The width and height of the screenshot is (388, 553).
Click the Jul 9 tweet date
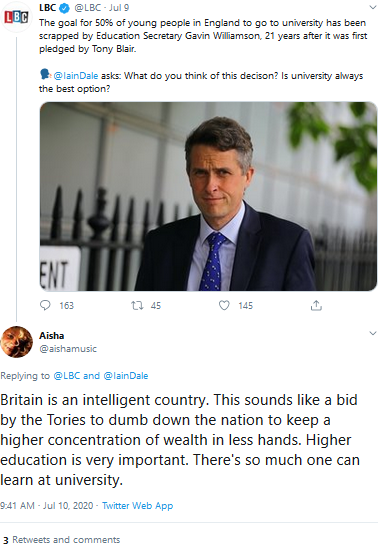tap(119, 7)
